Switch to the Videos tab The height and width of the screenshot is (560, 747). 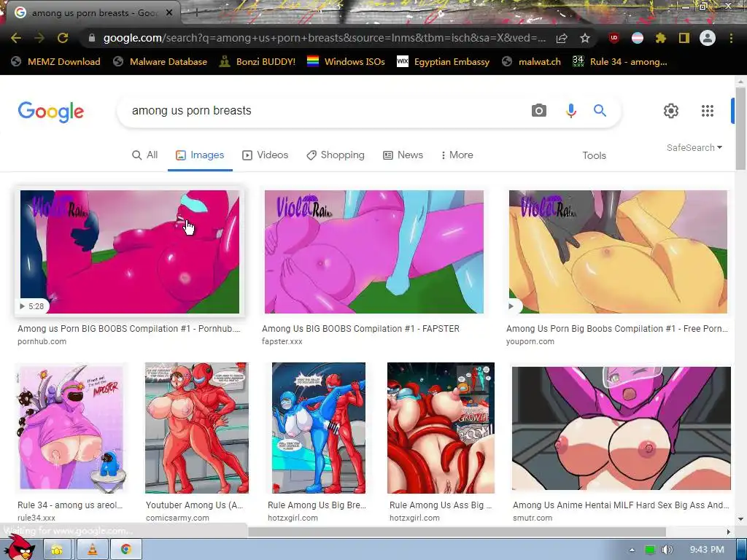click(266, 155)
